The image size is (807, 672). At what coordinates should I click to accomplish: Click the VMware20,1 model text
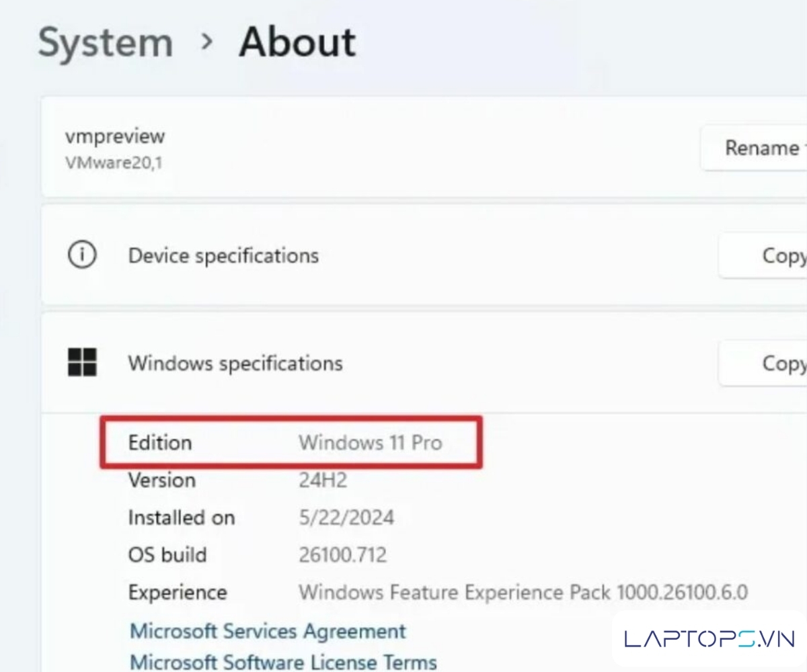(x=113, y=163)
